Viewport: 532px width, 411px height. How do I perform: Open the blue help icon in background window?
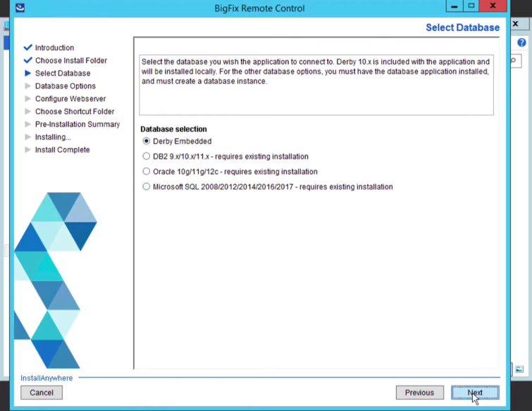pos(521,42)
